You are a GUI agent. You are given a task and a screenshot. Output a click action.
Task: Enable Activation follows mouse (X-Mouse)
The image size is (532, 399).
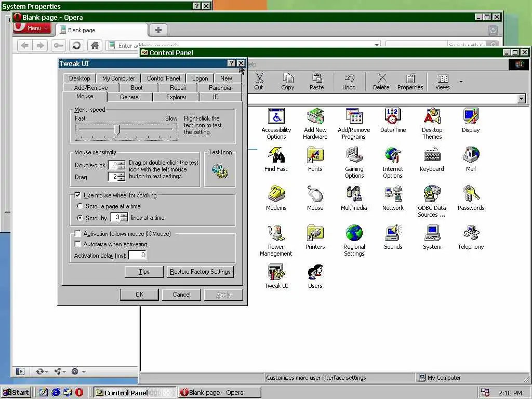coord(78,233)
